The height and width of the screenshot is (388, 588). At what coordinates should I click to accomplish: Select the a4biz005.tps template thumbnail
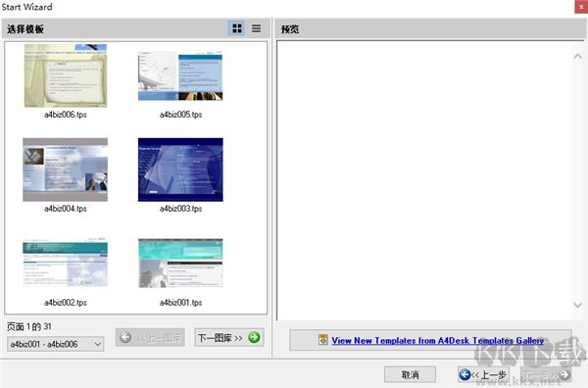pos(180,75)
